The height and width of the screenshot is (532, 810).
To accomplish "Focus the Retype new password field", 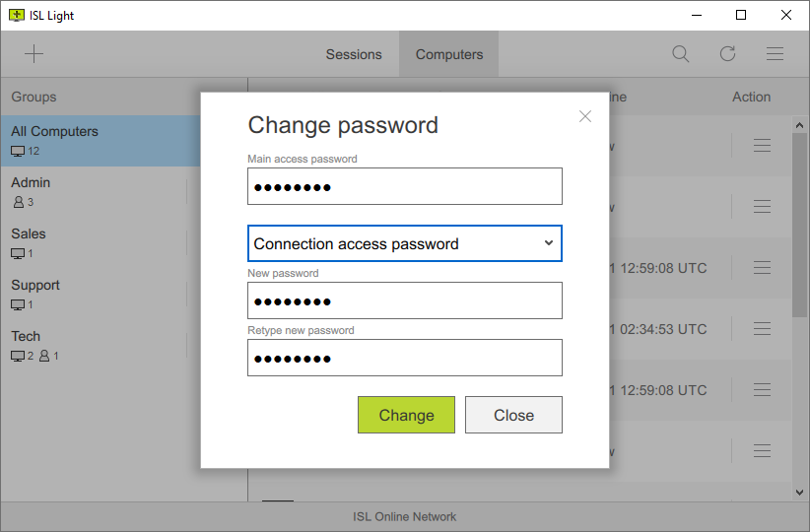I will [405, 358].
